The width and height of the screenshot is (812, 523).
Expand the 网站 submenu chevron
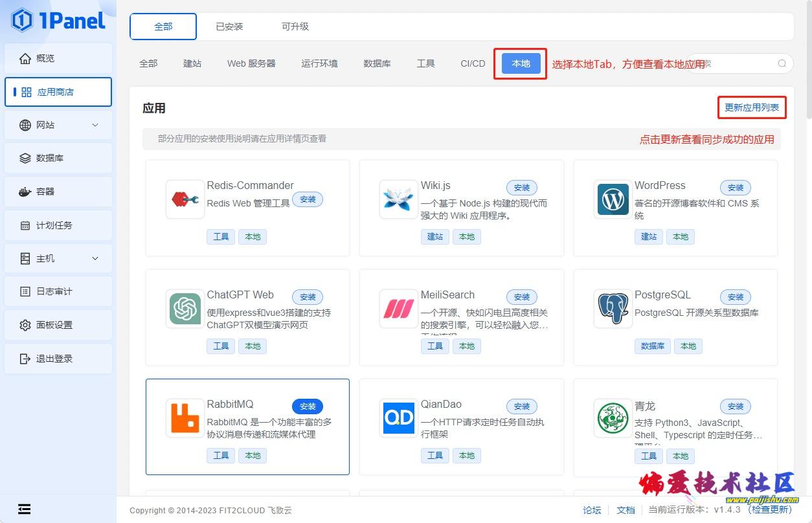pos(95,125)
